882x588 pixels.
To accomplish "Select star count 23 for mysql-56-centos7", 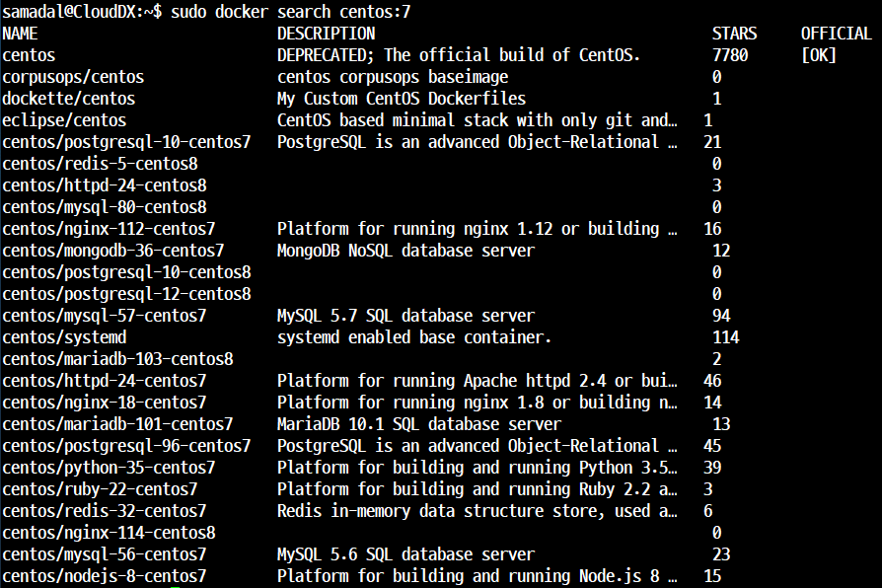I will (721, 554).
